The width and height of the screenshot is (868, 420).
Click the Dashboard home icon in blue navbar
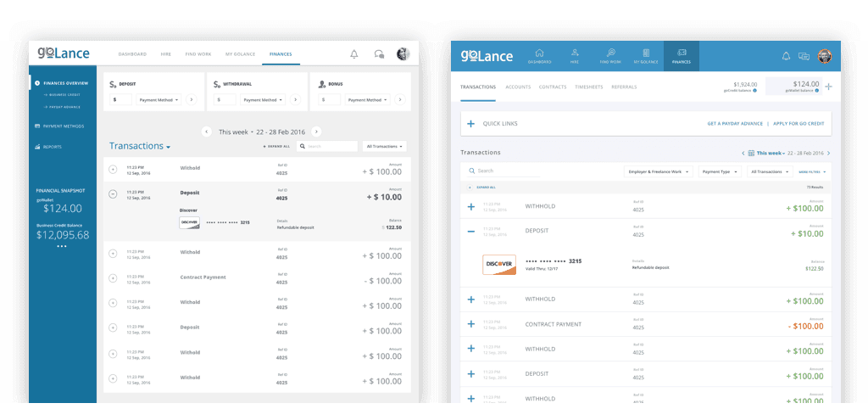pos(539,56)
